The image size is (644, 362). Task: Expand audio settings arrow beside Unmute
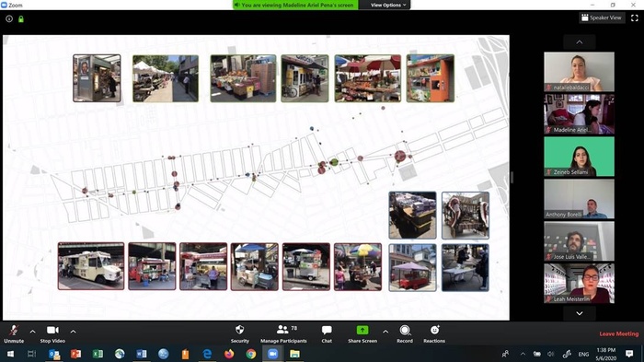(x=32, y=332)
